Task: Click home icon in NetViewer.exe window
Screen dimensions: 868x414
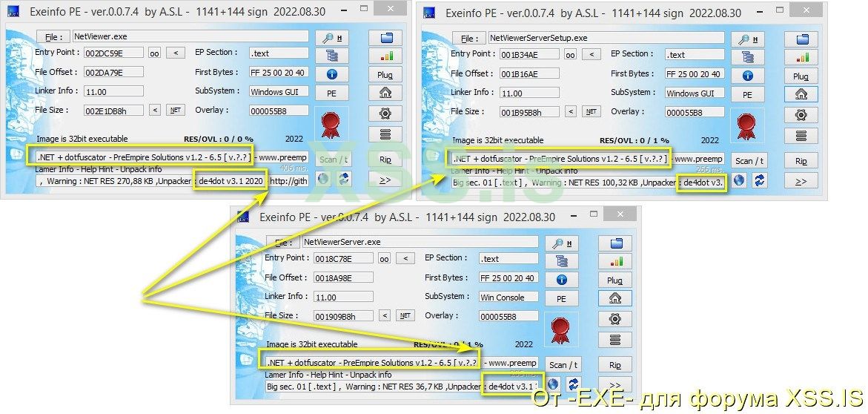Action: 386,93
